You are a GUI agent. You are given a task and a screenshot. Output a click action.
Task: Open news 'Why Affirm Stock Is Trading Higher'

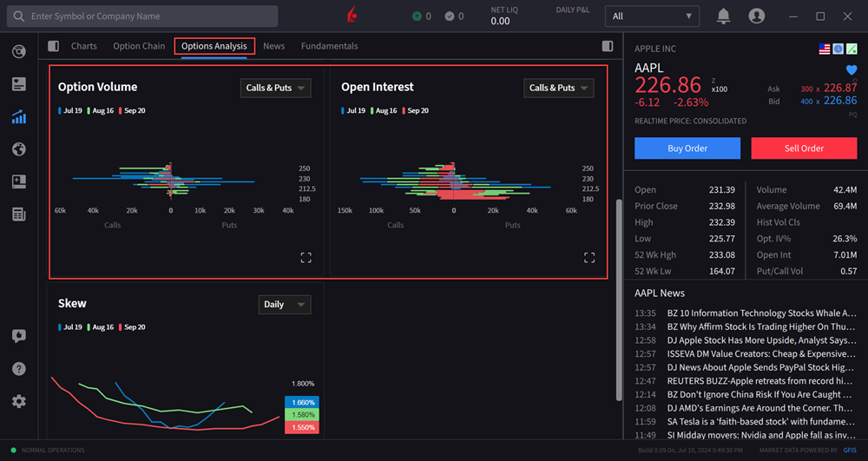click(x=762, y=326)
